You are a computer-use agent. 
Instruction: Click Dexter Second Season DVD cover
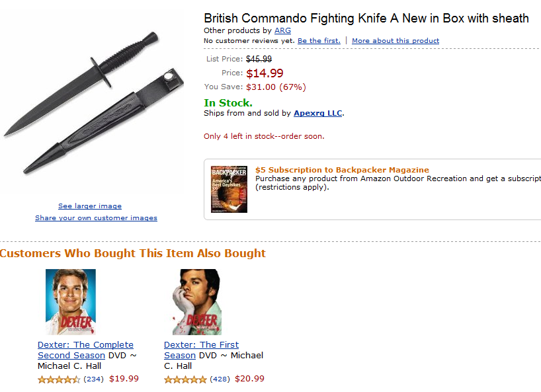coord(71,301)
